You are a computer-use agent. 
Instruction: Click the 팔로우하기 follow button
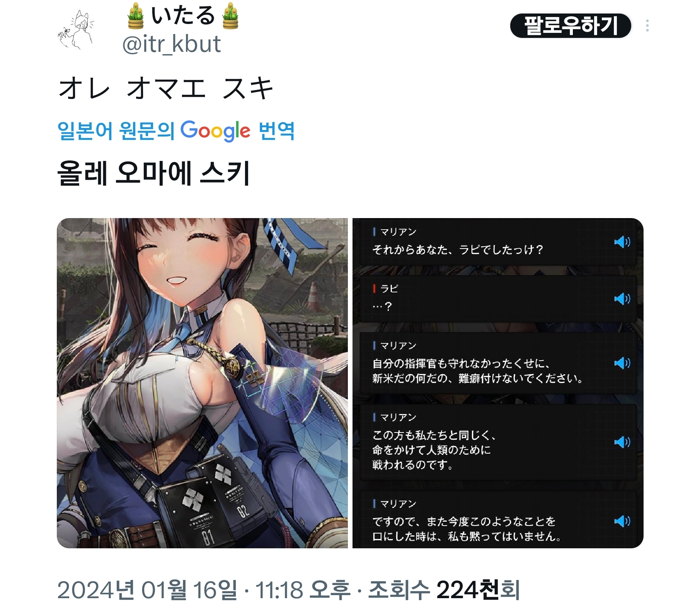tap(571, 26)
